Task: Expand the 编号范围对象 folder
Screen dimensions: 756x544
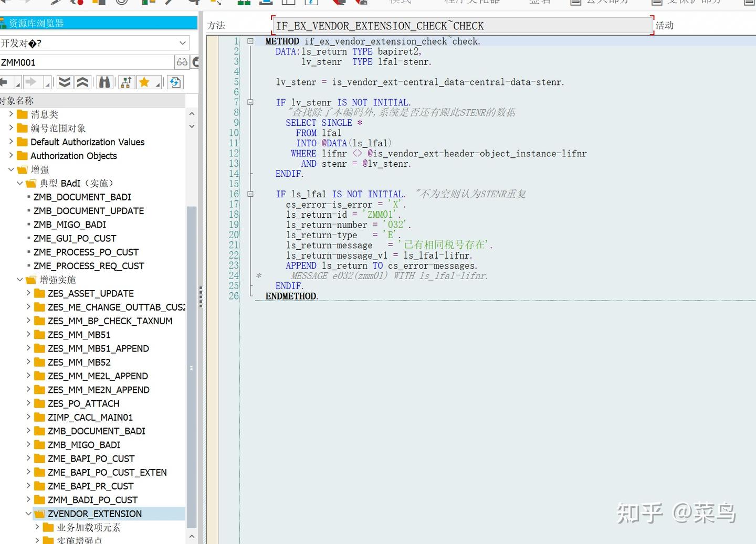Action: coord(11,127)
